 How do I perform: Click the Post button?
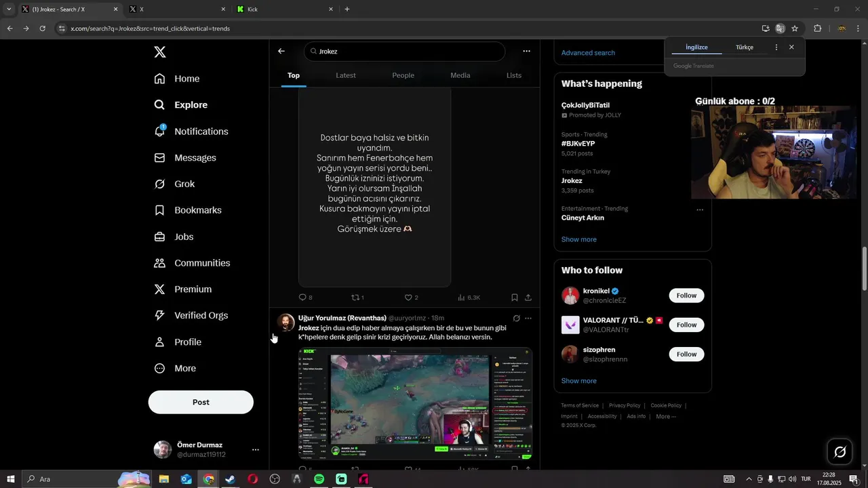[201, 402]
